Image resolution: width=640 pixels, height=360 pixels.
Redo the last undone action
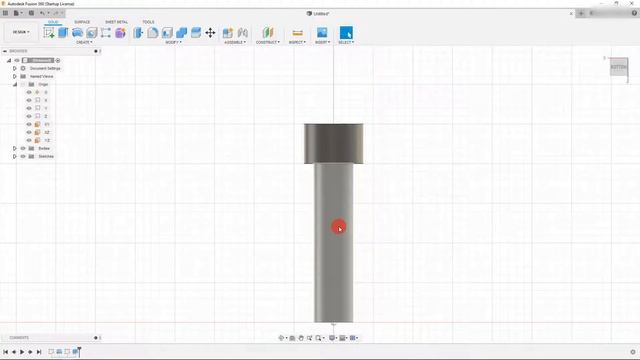(56, 13)
